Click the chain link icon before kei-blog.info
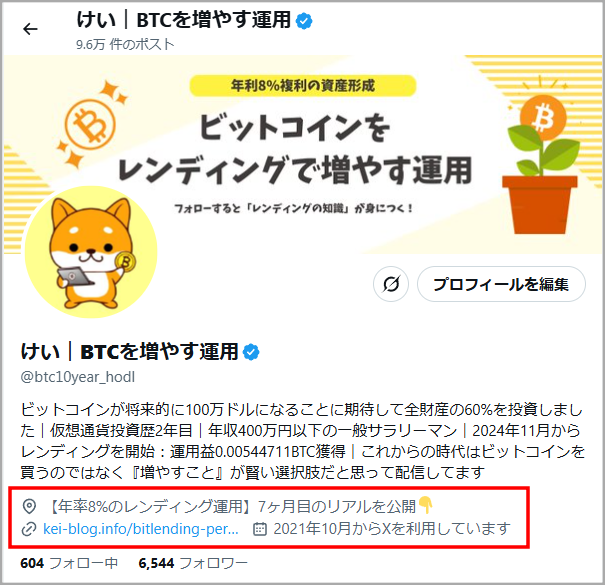Image resolution: width=605 pixels, height=585 pixels. (x=29, y=529)
